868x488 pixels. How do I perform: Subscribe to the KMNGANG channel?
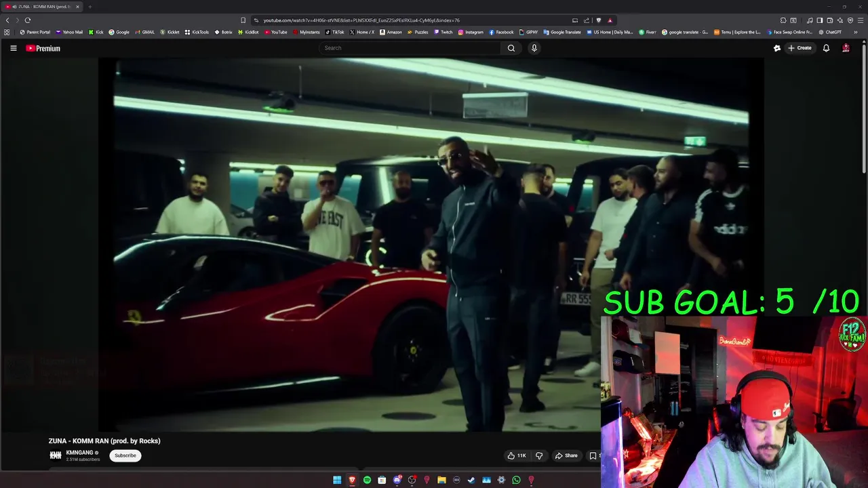(x=125, y=455)
